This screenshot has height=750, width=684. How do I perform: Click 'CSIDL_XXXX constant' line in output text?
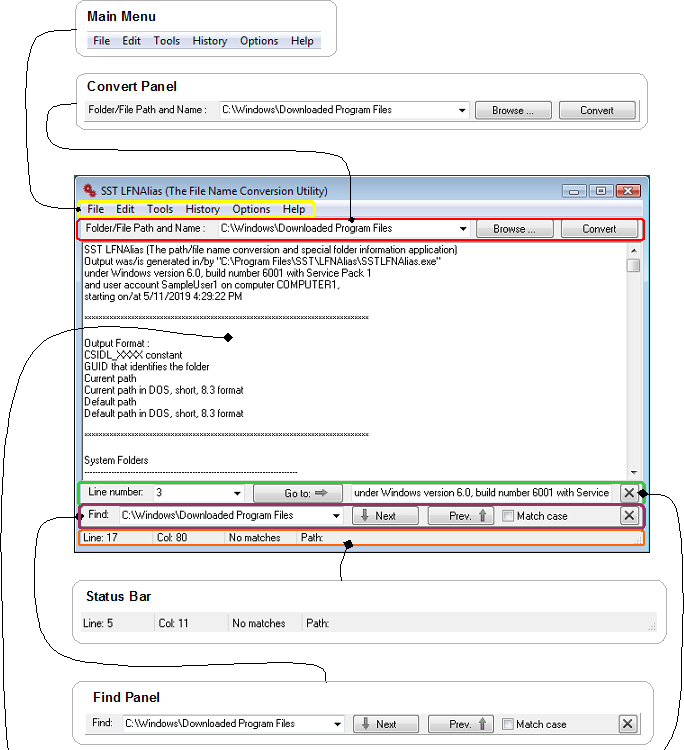[133, 355]
